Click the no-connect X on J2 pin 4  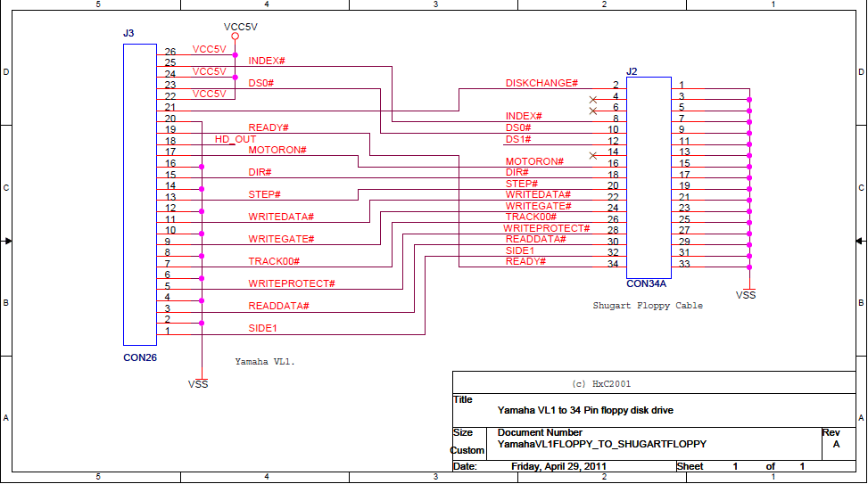[x=593, y=100]
